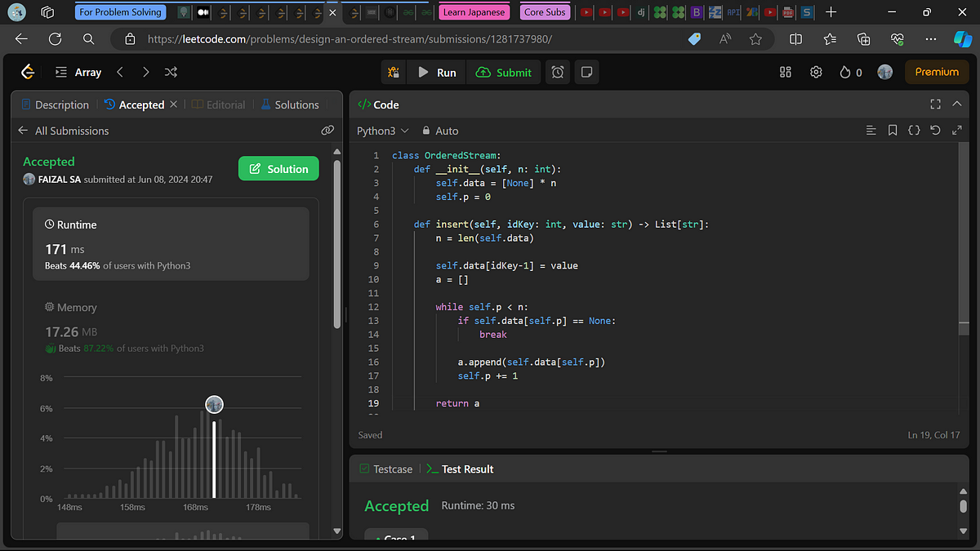Switch to the Editorial tab
Image resolution: width=980 pixels, height=551 pixels.
click(x=219, y=104)
